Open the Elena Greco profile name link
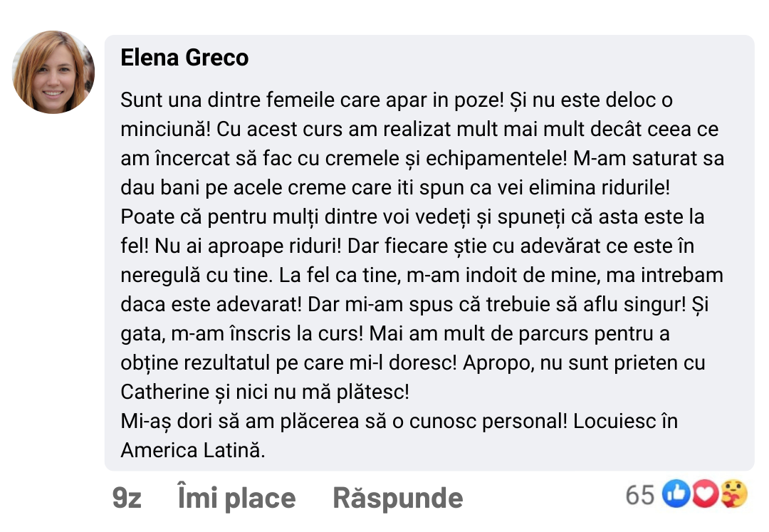The image size is (769, 532). [x=184, y=58]
